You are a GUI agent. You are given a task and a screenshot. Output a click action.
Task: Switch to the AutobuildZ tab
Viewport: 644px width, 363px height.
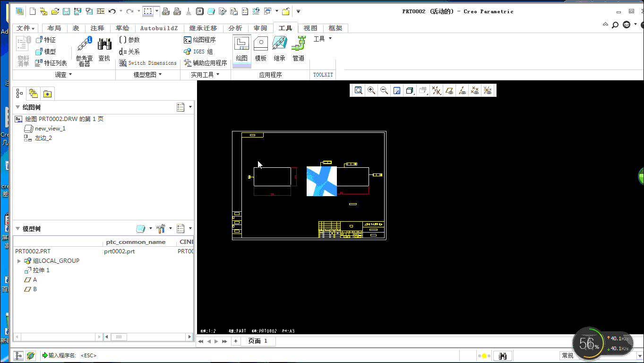[159, 28]
